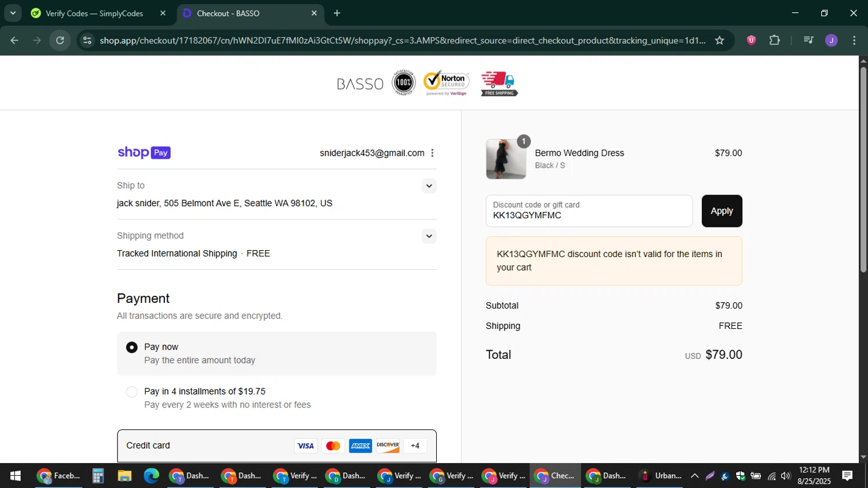The image size is (868, 488).
Task: Click the Visa card icon
Action: pyautogui.click(x=306, y=446)
